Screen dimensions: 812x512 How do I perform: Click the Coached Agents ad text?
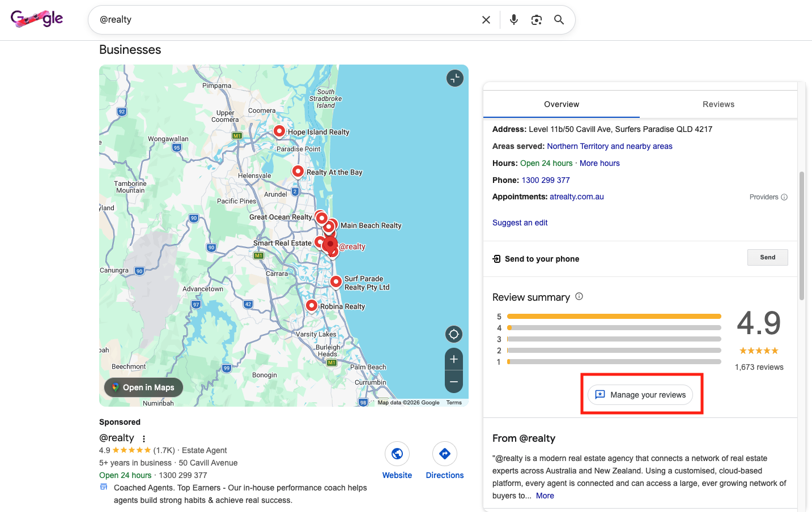tap(240, 494)
